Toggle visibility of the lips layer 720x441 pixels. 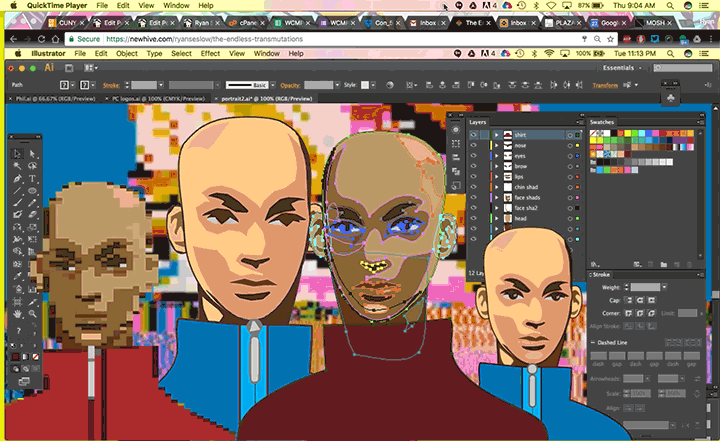pyautogui.click(x=474, y=176)
